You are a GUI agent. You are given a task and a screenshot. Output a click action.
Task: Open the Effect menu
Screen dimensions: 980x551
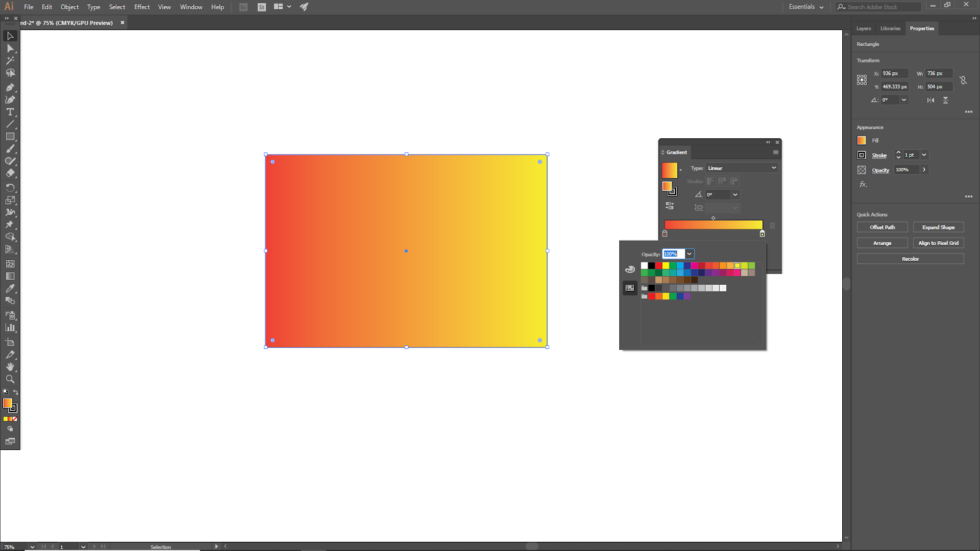(142, 7)
